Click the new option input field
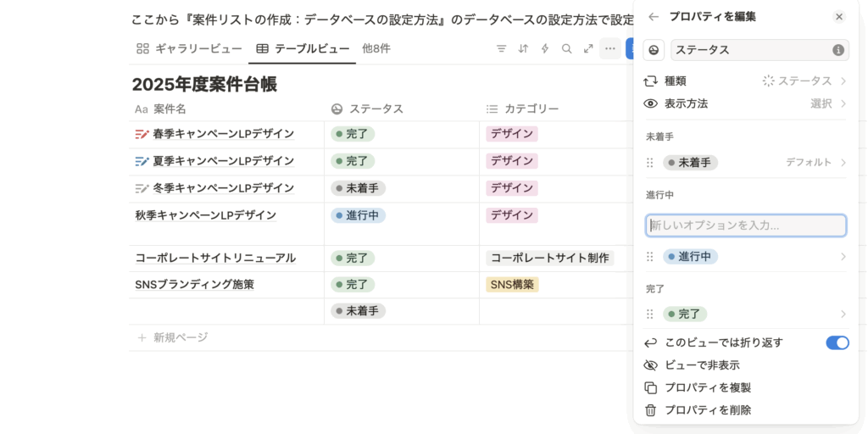 (x=746, y=225)
